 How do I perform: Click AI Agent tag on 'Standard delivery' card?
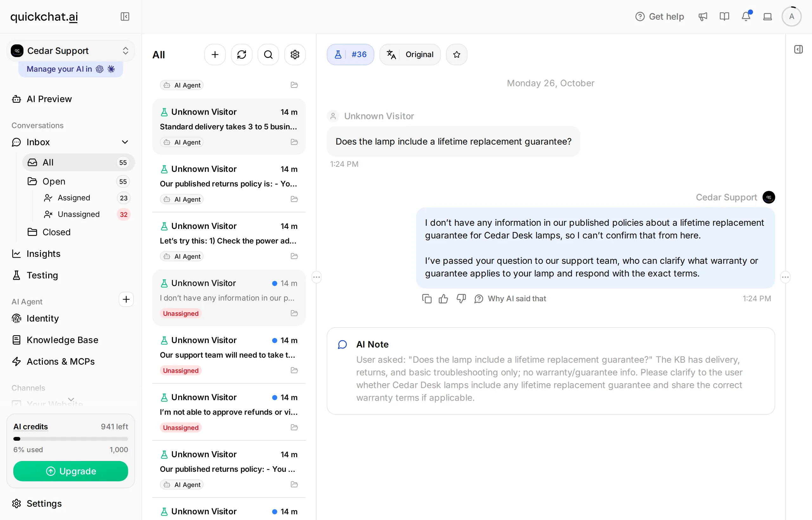(182, 142)
